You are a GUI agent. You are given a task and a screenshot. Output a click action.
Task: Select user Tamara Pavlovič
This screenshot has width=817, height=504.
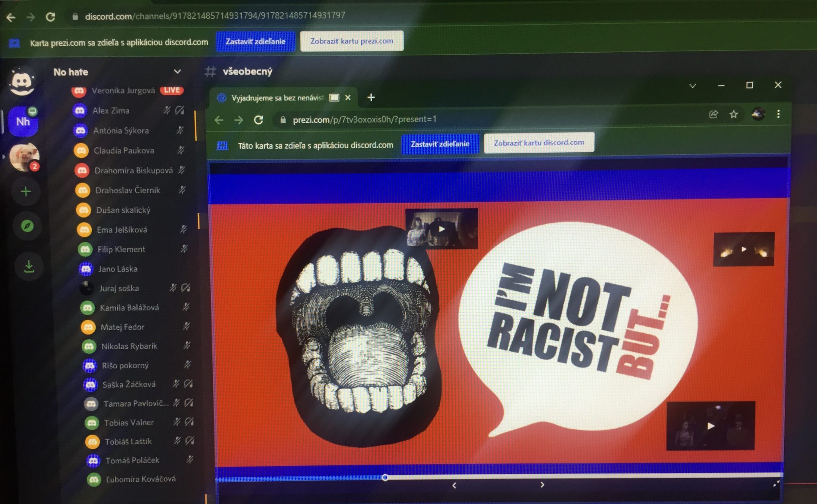click(136, 404)
